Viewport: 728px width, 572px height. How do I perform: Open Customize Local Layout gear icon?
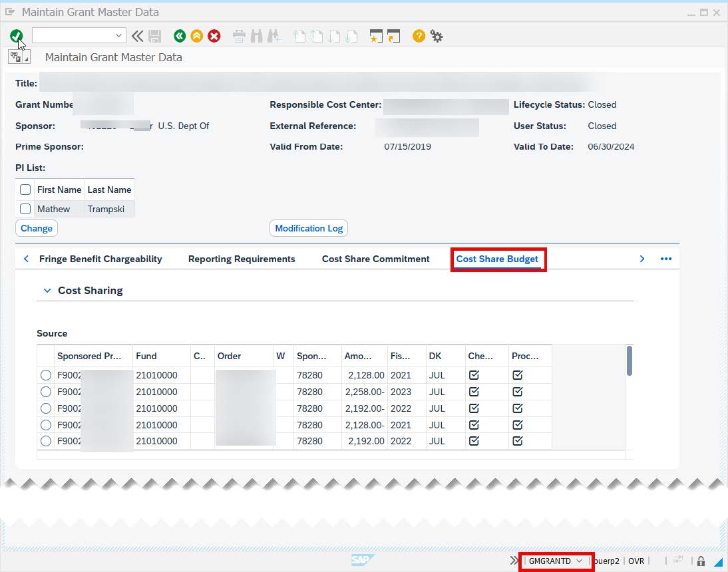point(437,36)
